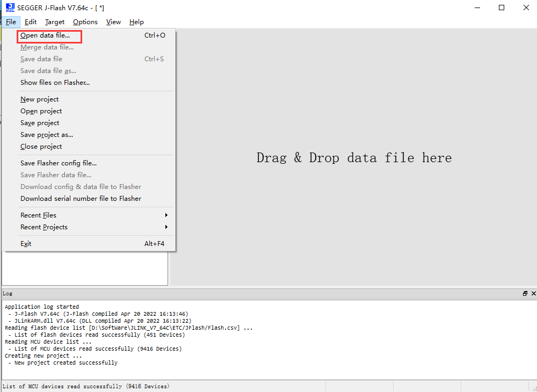Click the 'Drag & Drop data file here' area
Screen dimensions: 537x392
coord(354,158)
